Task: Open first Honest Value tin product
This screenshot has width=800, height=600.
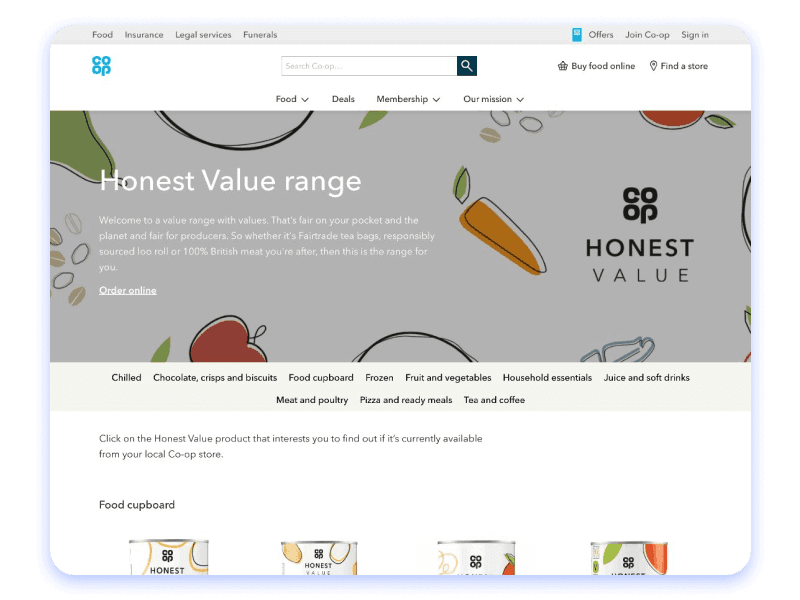Action: coord(168,558)
